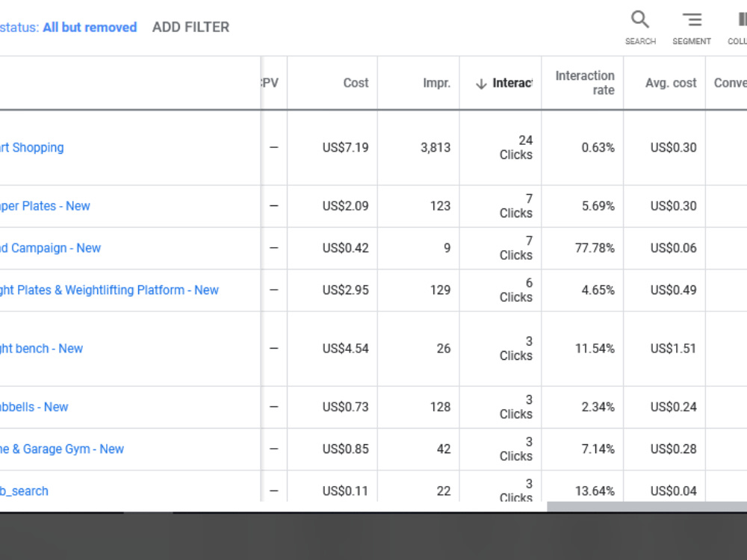Select impressions value 22
Image resolution: width=747 pixels, height=560 pixels.
click(x=444, y=491)
